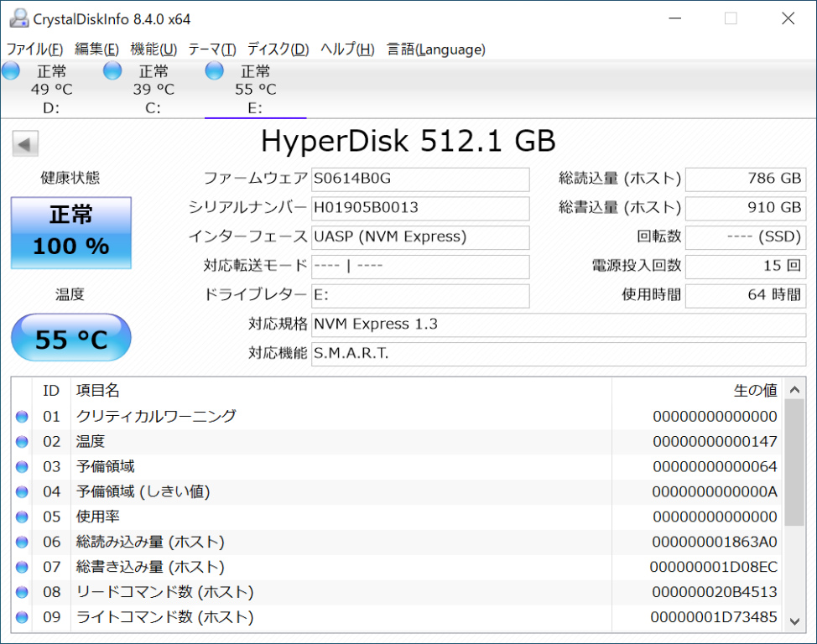The height and width of the screenshot is (644, 817).
Task: Click the 正常 100 % health status button
Action: (71, 232)
